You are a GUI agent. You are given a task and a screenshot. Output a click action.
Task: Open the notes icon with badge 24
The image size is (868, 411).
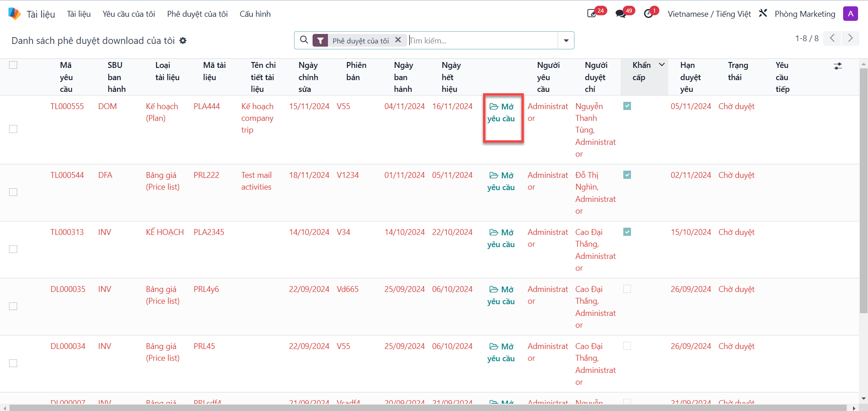coord(592,14)
